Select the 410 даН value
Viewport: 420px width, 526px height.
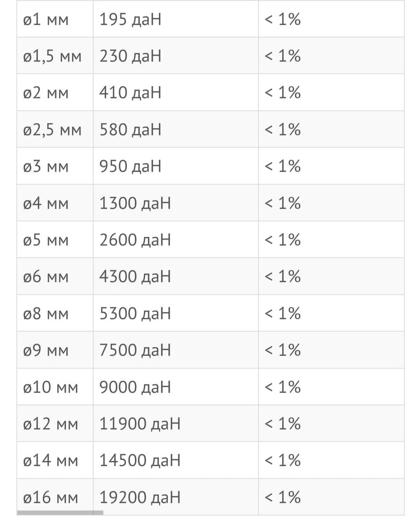coord(130,93)
